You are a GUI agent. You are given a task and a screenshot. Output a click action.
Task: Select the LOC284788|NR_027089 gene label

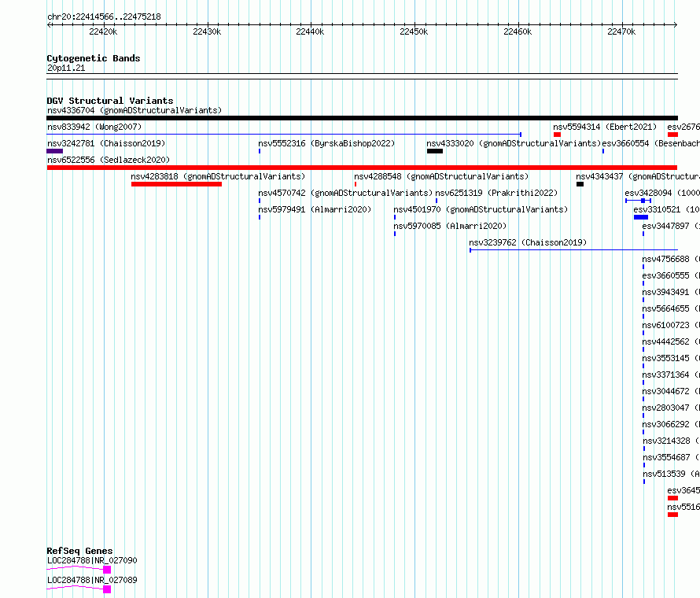(92, 580)
